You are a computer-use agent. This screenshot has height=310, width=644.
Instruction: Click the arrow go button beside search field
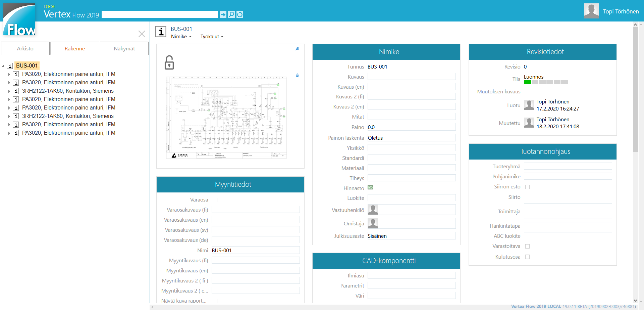[223, 14]
